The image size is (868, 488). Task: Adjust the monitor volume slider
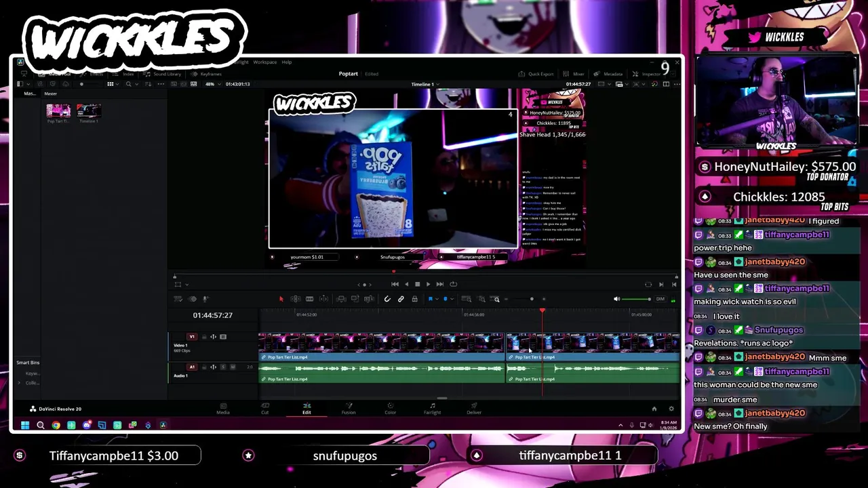click(x=637, y=299)
